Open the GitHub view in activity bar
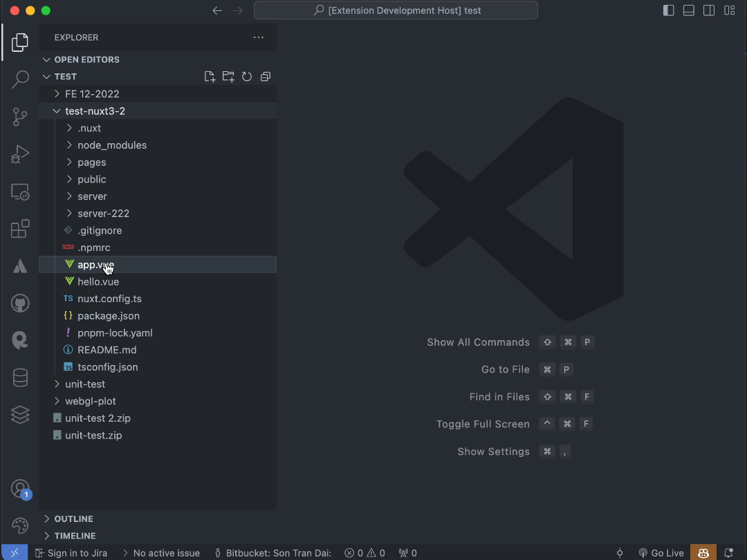The height and width of the screenshot is (560, 747). point(20,304)
